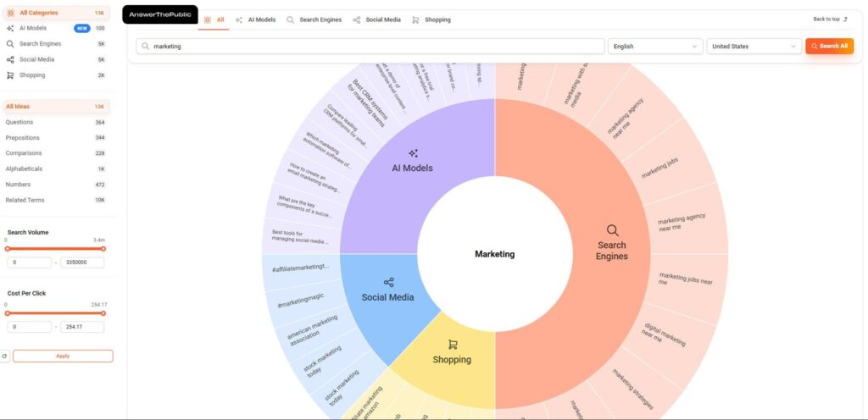Click the Shopping cart icon in top tabs
Image resolution: width=868 pixels, height=420 pixels.
(415, 19)
